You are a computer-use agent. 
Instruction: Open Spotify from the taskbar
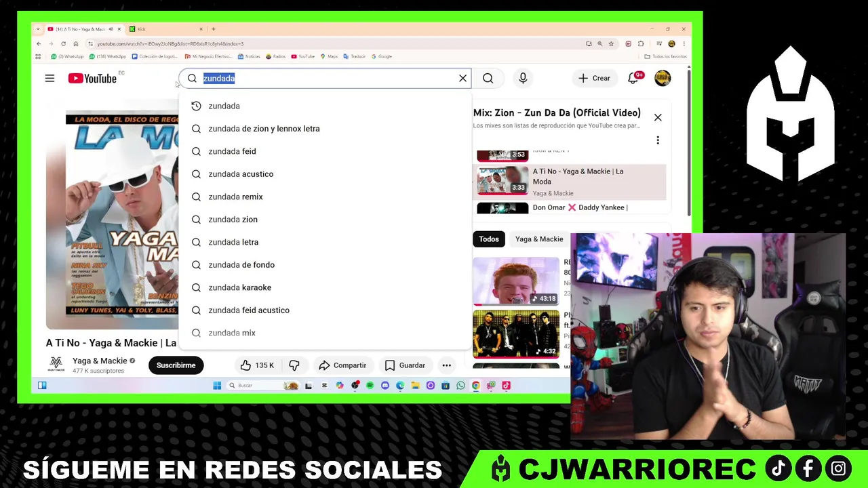pos(370,386)
